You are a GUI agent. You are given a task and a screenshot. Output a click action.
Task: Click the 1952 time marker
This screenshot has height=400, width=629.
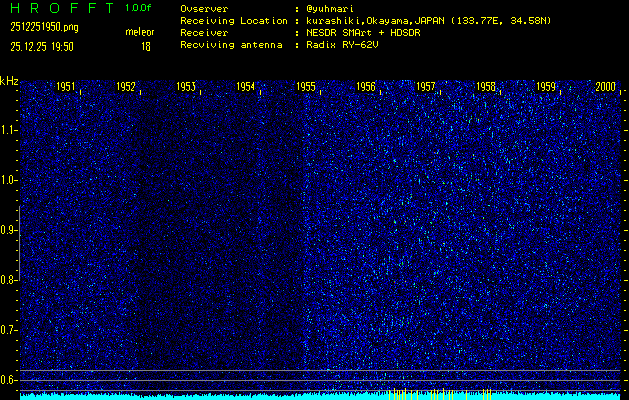126,87
